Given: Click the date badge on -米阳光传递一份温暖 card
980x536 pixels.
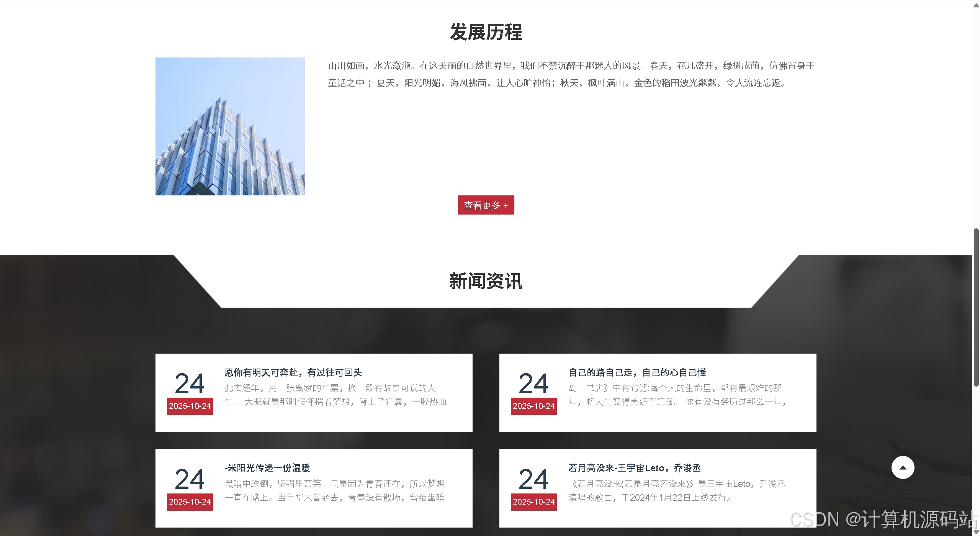Looking at the screenshot, I should [x=190, y=502].
